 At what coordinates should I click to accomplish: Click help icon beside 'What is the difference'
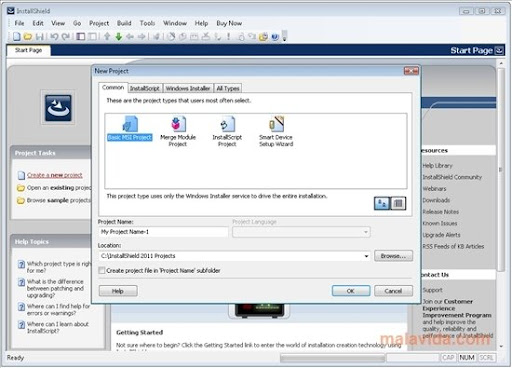click(21, 282)
